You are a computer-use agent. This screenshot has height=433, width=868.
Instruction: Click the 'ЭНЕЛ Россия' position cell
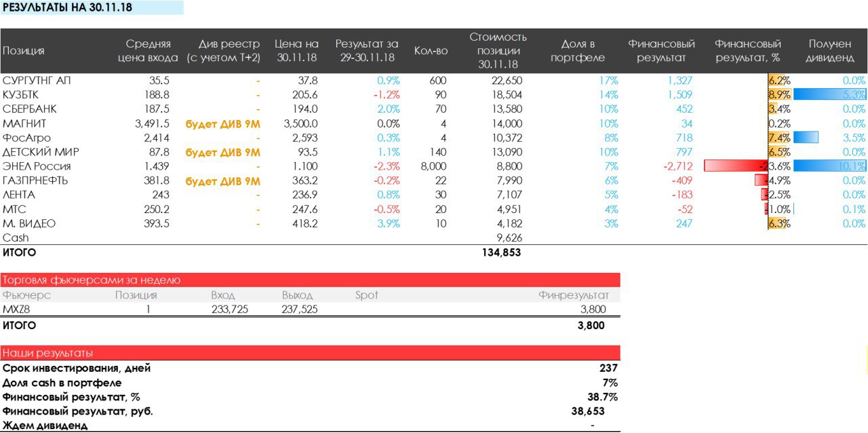(37, 166)
